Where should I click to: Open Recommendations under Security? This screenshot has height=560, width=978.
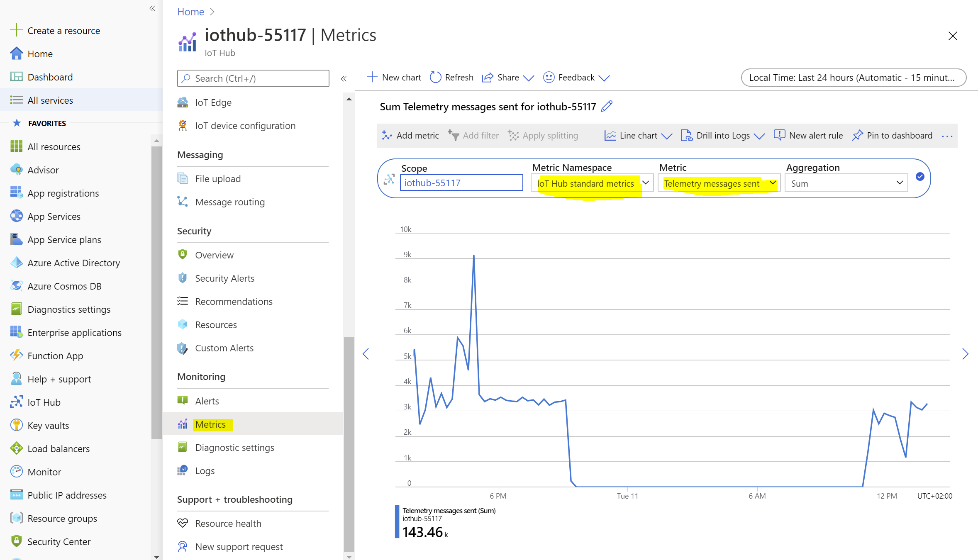(x=234, y=302)
